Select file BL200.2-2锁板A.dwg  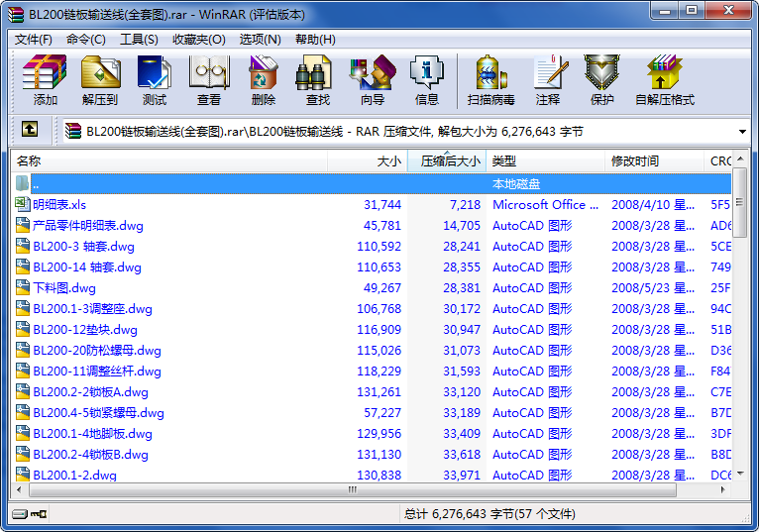point(90,392)
